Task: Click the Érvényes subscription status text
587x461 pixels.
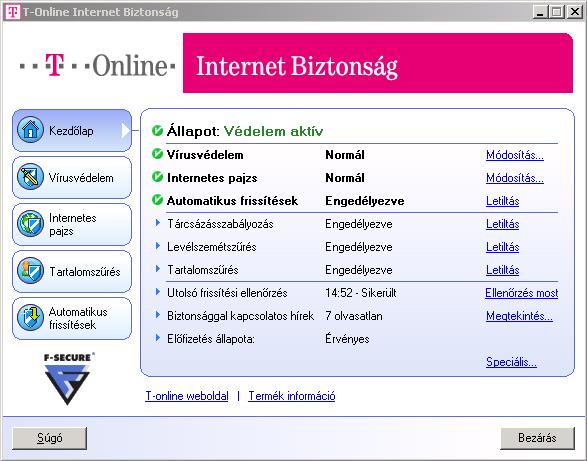Action: coord(347,339)
